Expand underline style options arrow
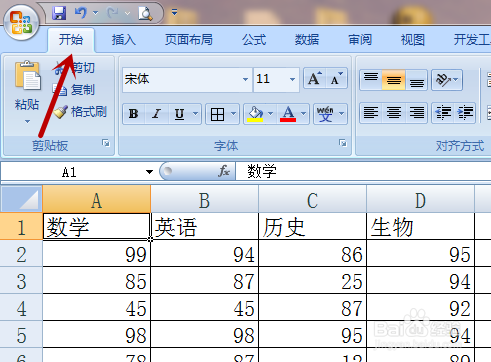Image resolution: width=491 pixels, height=362 pixels. [x=196, y=114]
